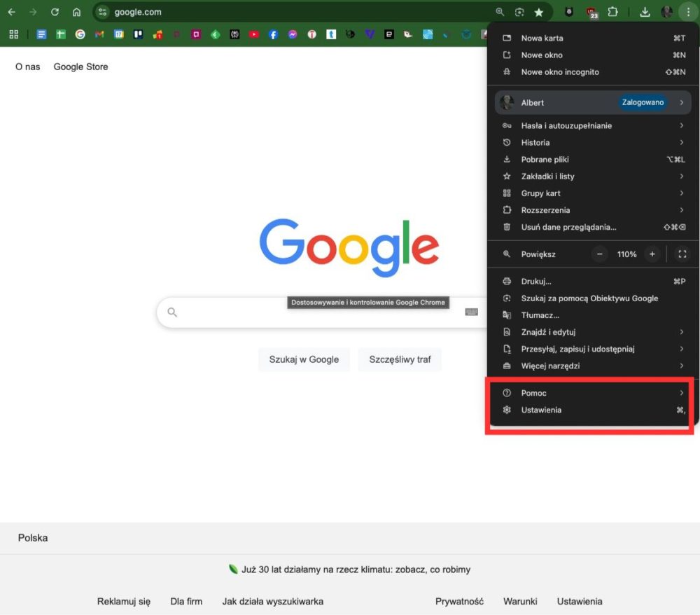Open the Ustawienia footer link

tap(580, 602)
